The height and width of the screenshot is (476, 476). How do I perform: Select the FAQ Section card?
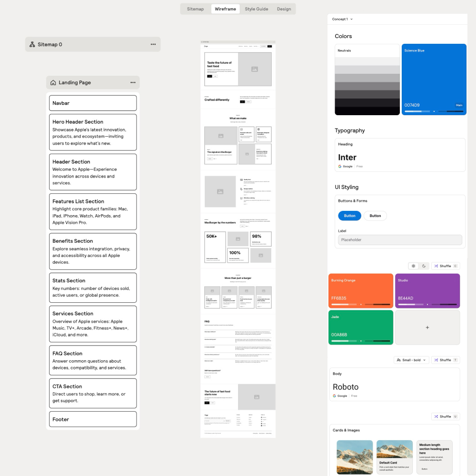pyautogui.click(x=93, y=360)
